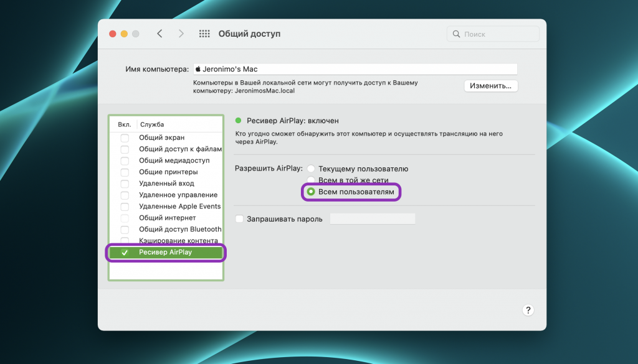Enable the Удаленное управление checkbox
638x364 pixels.
[x=125, y=195]
